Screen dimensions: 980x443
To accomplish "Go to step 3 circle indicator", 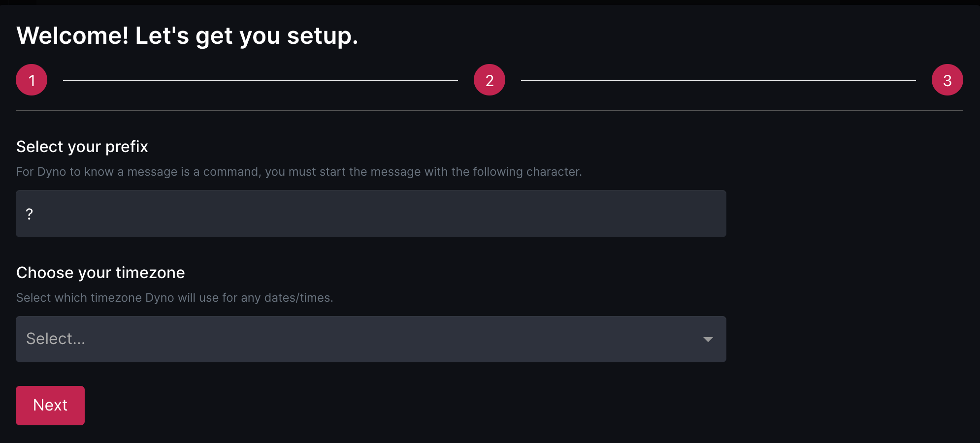I will [x=947, y=80].
